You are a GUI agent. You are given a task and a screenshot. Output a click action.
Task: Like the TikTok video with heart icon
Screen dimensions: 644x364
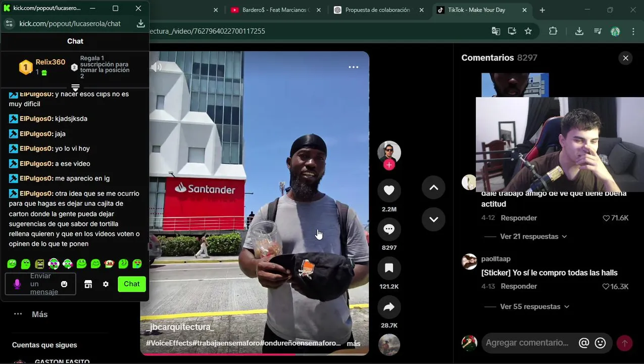(389, 190)
